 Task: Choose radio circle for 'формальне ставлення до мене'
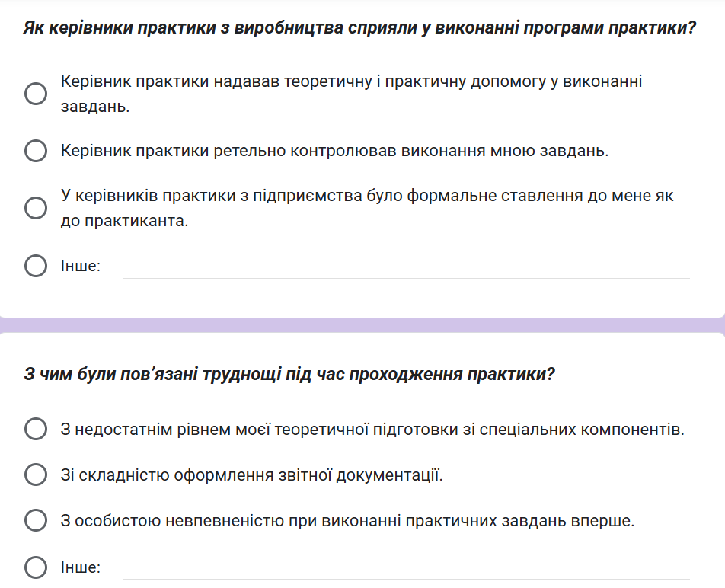(x=36, y=208)
